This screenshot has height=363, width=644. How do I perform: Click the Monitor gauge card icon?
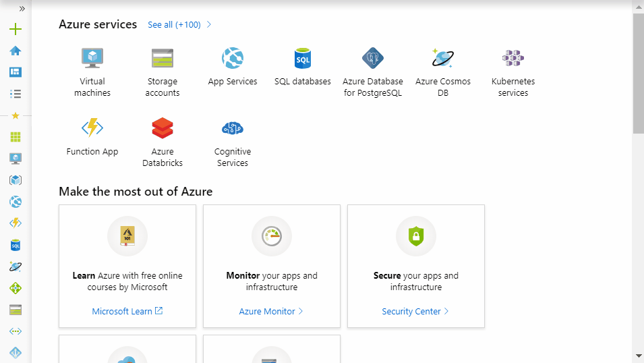[x=272, y=236]
